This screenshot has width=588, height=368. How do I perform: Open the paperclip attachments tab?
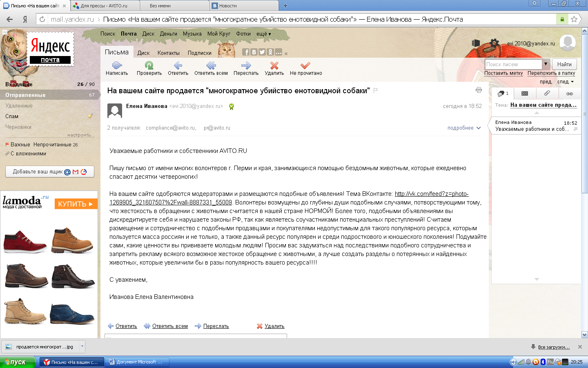547,94
